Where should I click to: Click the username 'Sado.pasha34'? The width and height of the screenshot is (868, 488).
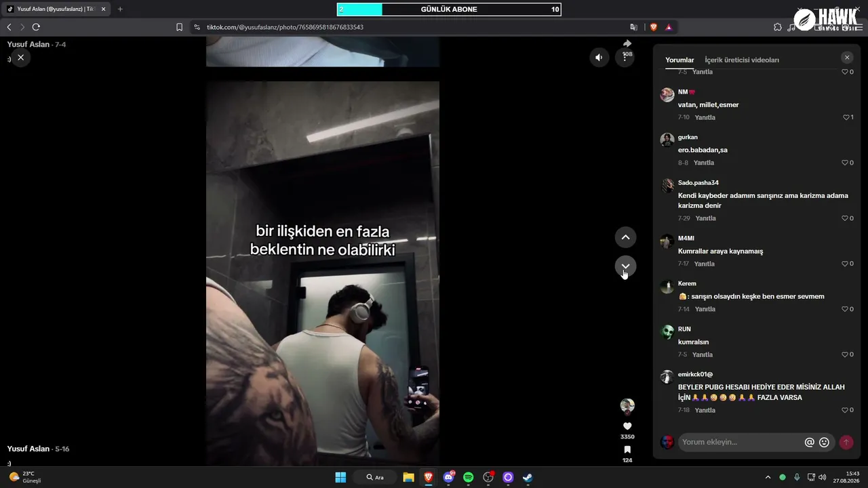(698, 183)
